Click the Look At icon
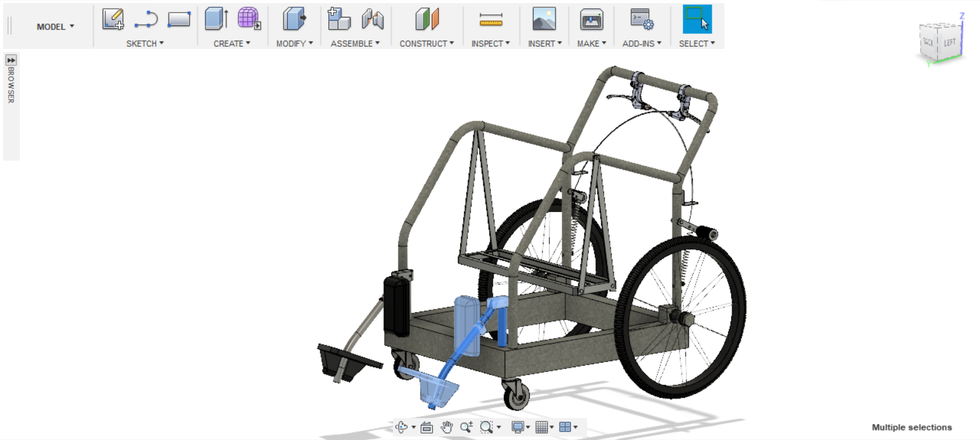The image size is (980, 440). pos(427,427)
